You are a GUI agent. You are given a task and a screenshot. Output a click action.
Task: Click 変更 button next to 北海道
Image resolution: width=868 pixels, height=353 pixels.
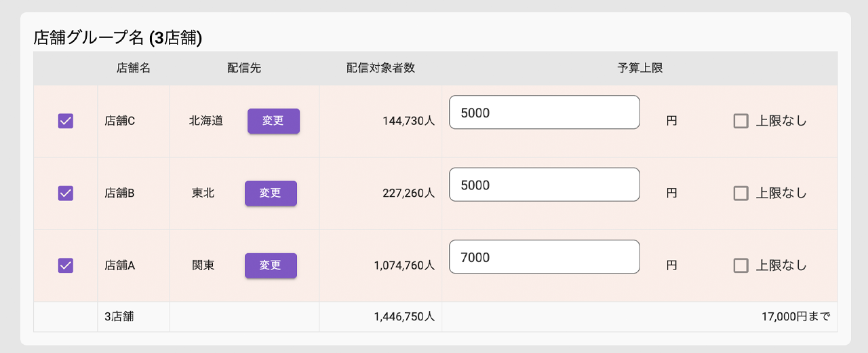tap(273, 122)
